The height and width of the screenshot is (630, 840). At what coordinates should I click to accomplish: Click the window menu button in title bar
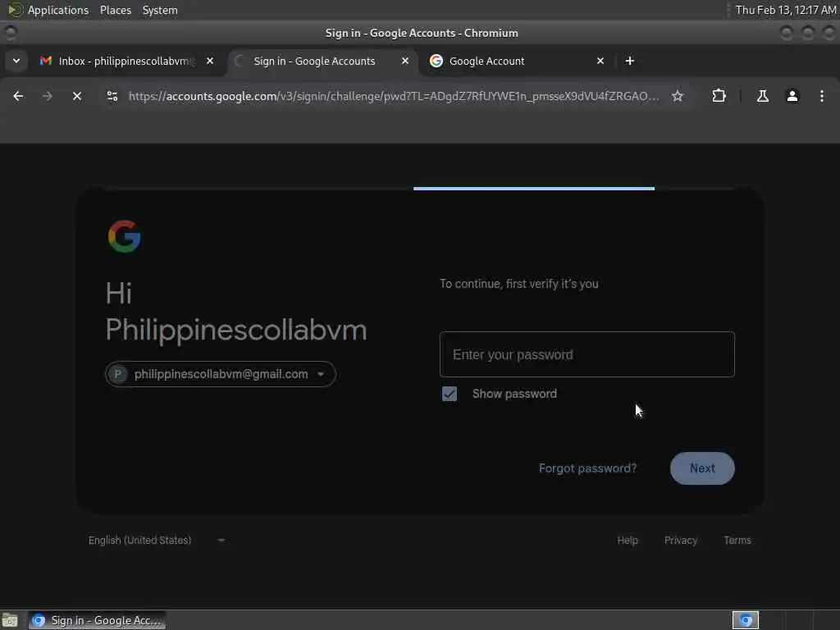(10, 33)
